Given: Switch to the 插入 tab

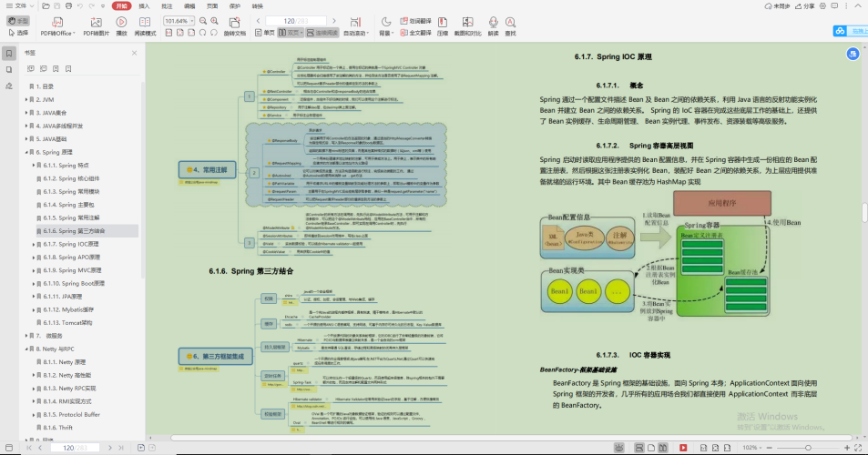Looking at the screenshot, I should pos(144,6).
